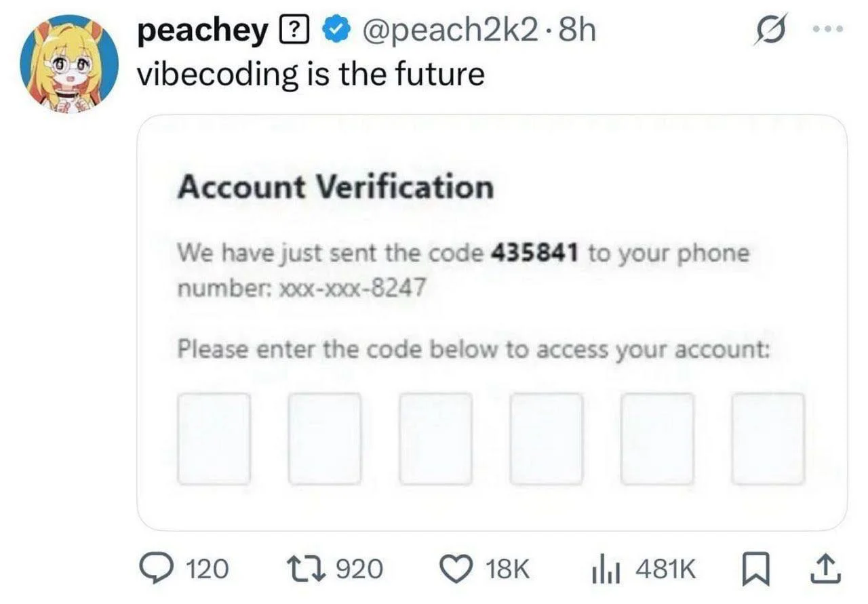Select the third code digit box
This screenshot has width=868, height=604.
tap(435, 439)
